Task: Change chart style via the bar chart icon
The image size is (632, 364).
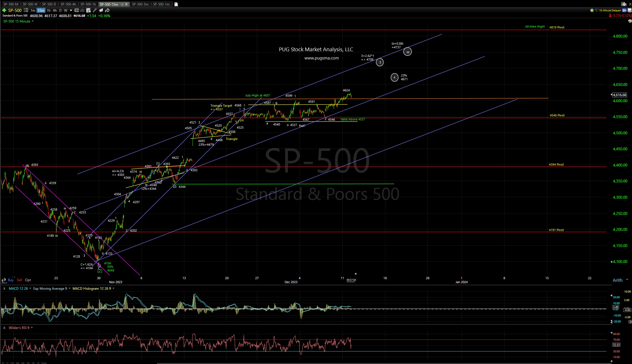Action: coord(82,10)
